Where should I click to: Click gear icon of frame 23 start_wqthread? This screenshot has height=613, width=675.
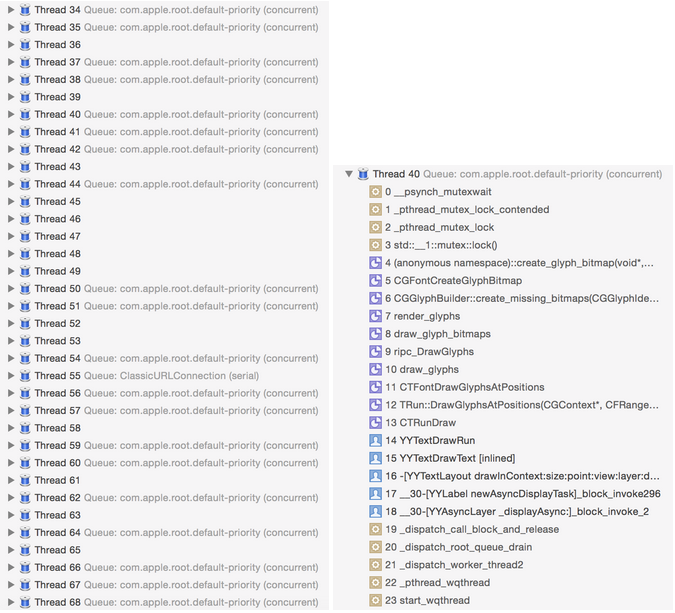pos(375,600)
